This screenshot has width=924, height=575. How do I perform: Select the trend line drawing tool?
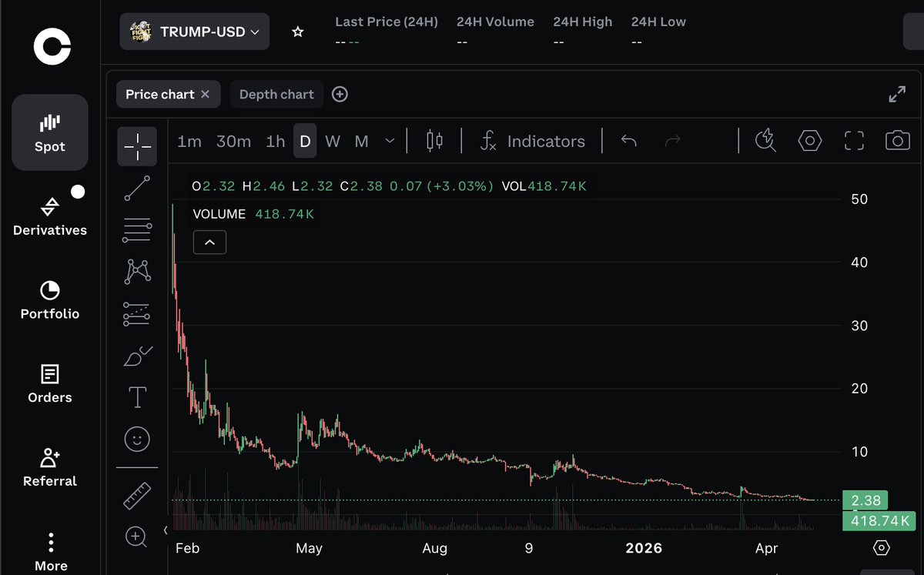(x=137, y=189)
